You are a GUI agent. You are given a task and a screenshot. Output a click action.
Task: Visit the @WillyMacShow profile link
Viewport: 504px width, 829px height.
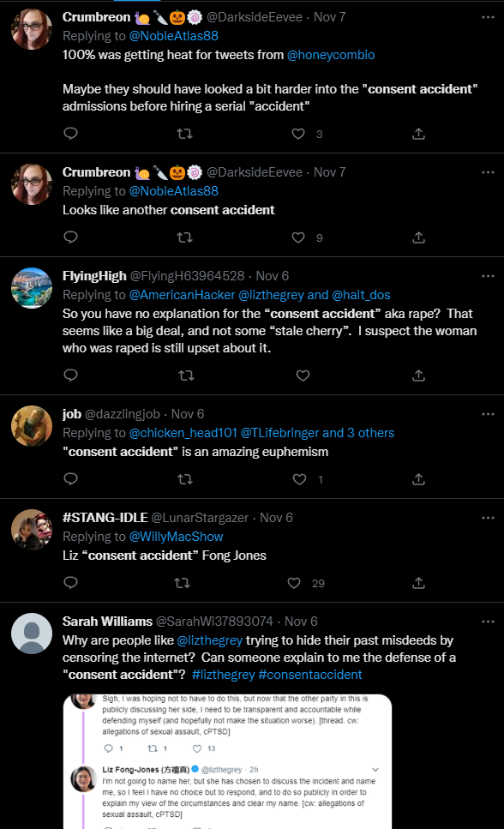(176, 537)
